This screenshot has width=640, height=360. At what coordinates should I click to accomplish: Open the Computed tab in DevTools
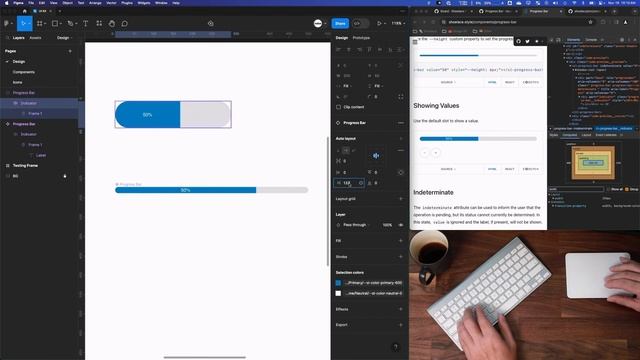pos(570,135)
